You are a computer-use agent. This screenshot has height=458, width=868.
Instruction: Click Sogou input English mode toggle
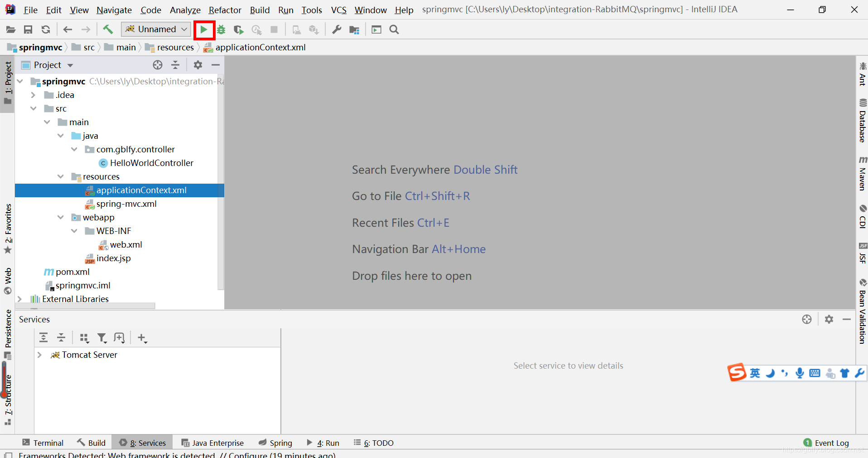(x=755, y=373)
